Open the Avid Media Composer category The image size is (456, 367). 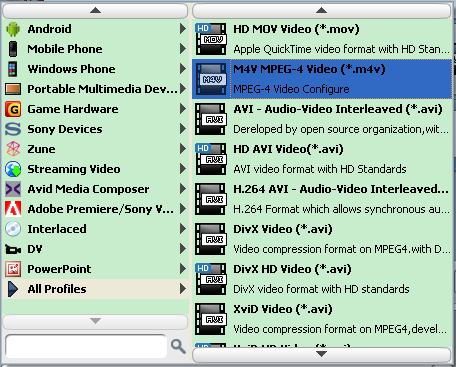(x=95, y=189)
